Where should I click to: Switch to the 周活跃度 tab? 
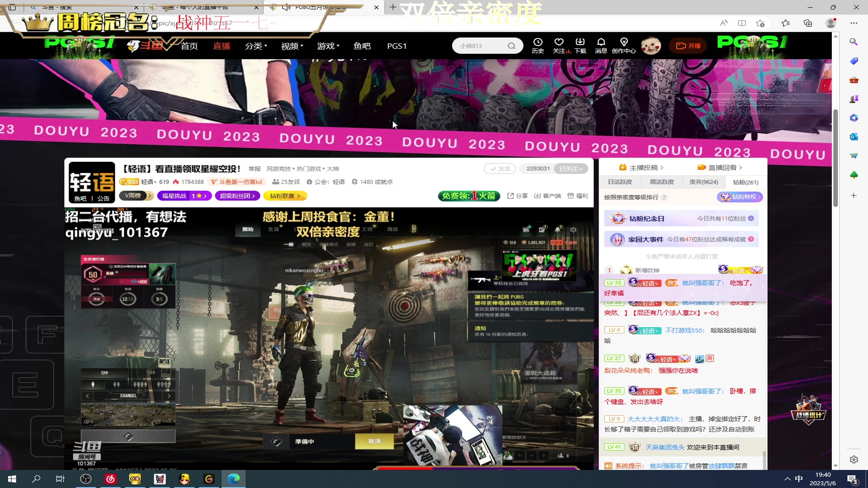coord(662,182)
